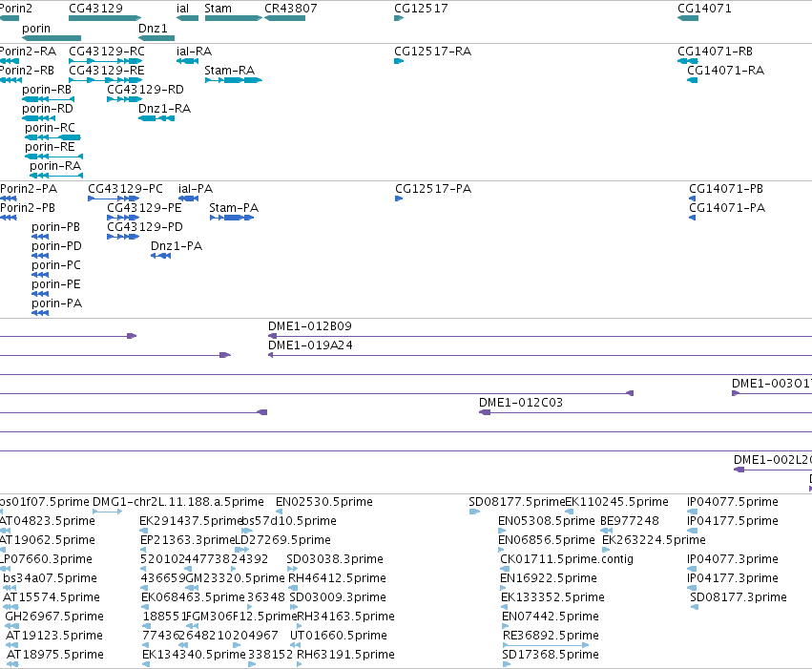Select the "BE977248" EST label

click(x=630, y=521)
